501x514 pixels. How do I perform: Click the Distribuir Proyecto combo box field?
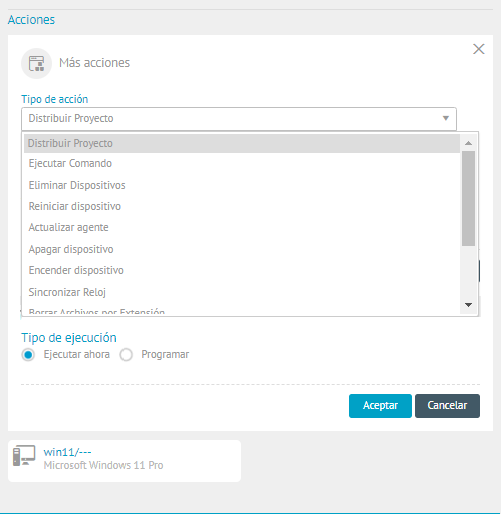[239, 119]
